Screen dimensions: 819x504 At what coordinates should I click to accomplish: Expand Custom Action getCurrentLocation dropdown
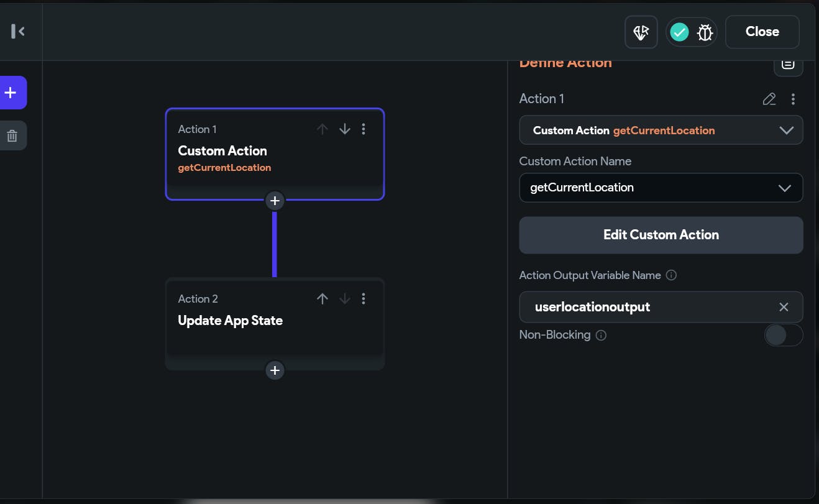click(x=786, y=131)
